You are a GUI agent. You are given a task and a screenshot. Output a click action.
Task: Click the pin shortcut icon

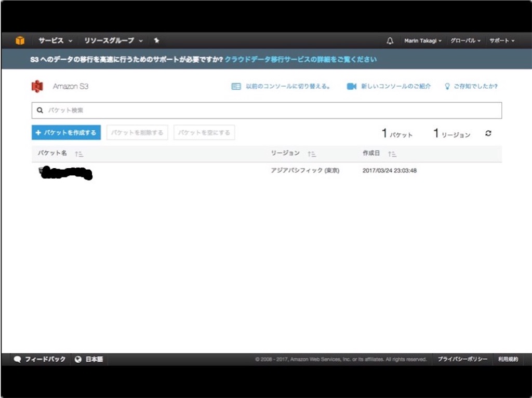click(156, 40)
